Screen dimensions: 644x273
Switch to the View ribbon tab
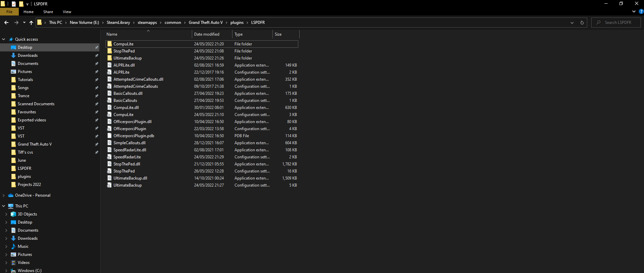[67, 12]
